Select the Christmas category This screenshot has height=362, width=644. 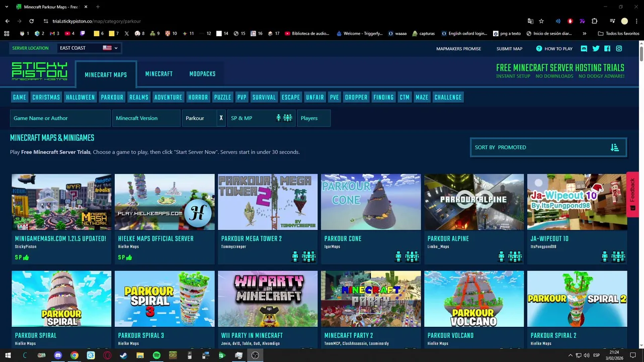tap(46, 98)
